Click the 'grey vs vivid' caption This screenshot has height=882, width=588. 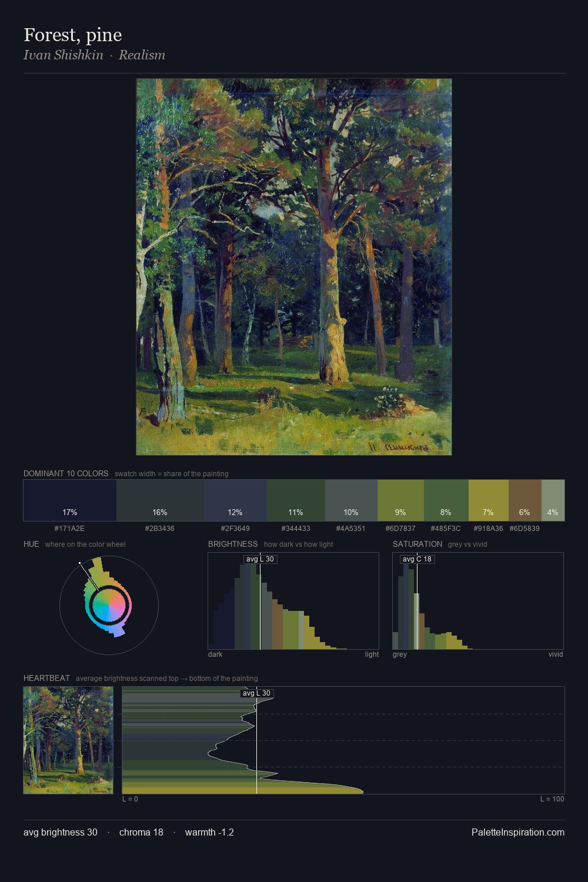click(x=468, y=544)
